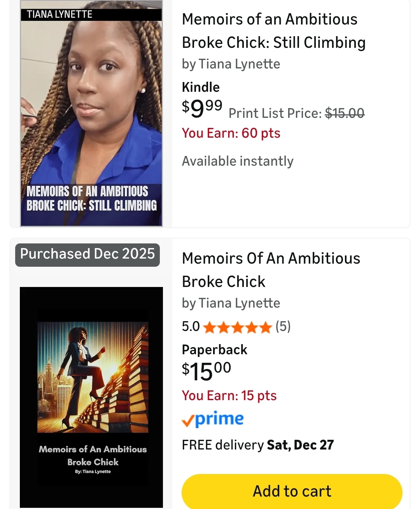Open the Still Climbing book cover thumbnail
This screenshot has width=420, height=509.
91,114
